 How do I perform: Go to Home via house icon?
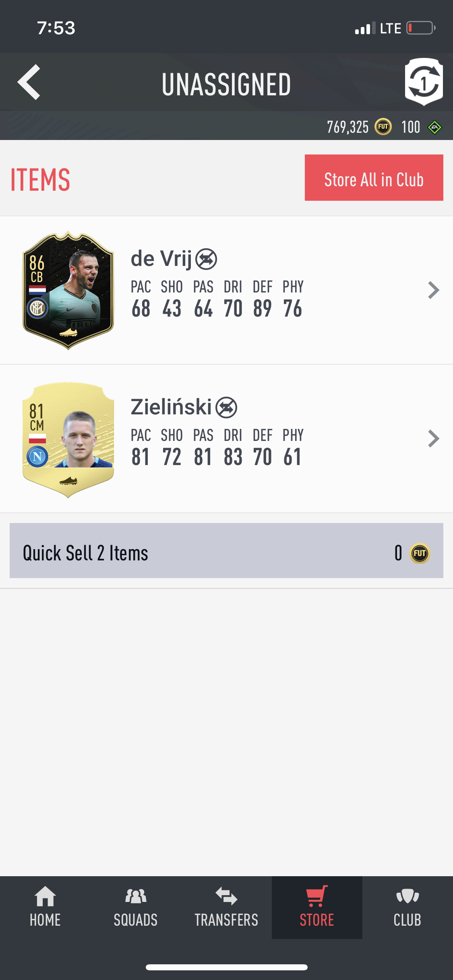coord(45,896)
